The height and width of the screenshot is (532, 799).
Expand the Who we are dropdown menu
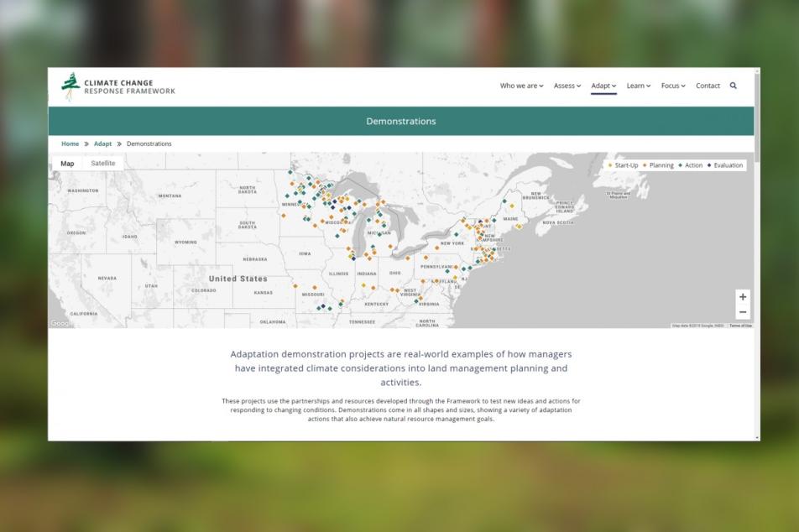pyautogui.click(x=521, y=86)
